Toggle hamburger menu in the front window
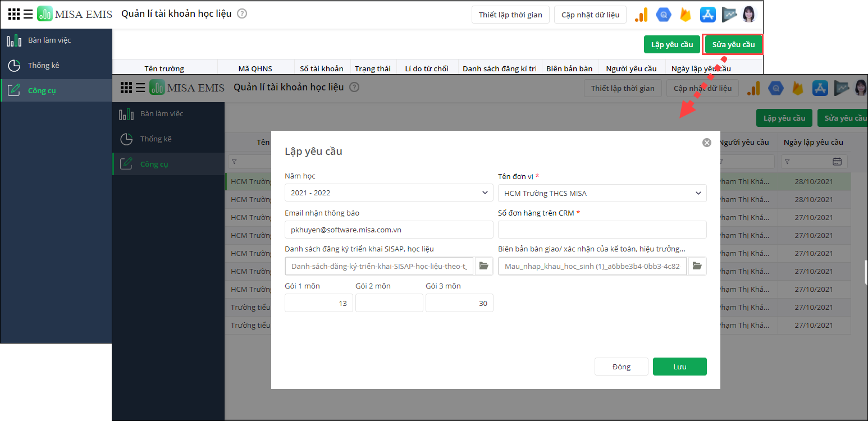 (x=140, y=88)
